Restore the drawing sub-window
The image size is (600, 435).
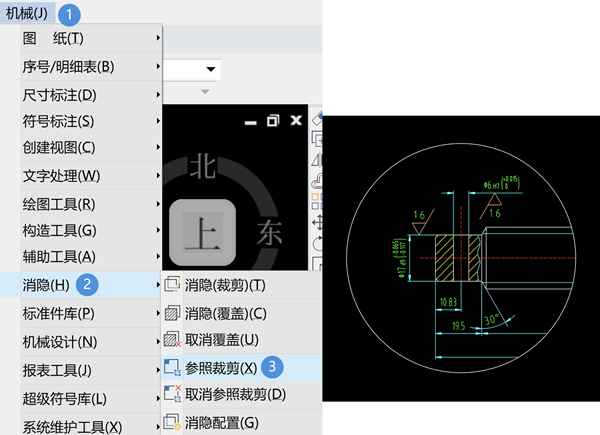coord(273,121)
